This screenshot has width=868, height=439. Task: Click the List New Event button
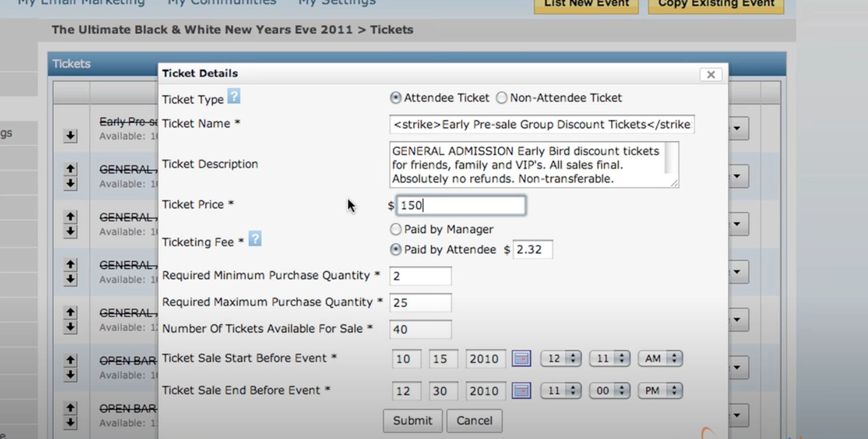pos(586,4)
